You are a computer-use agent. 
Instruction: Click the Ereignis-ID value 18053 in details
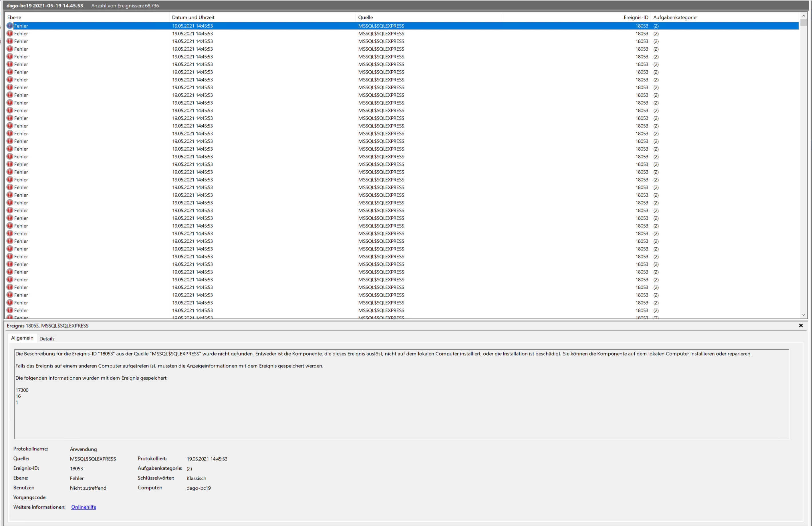[76, 468]
